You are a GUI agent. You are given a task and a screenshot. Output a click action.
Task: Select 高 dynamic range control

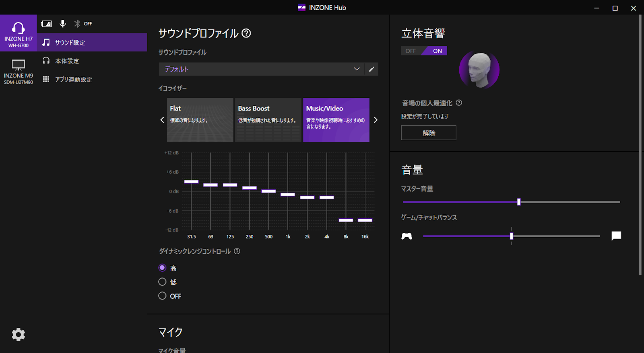point(162,268)
